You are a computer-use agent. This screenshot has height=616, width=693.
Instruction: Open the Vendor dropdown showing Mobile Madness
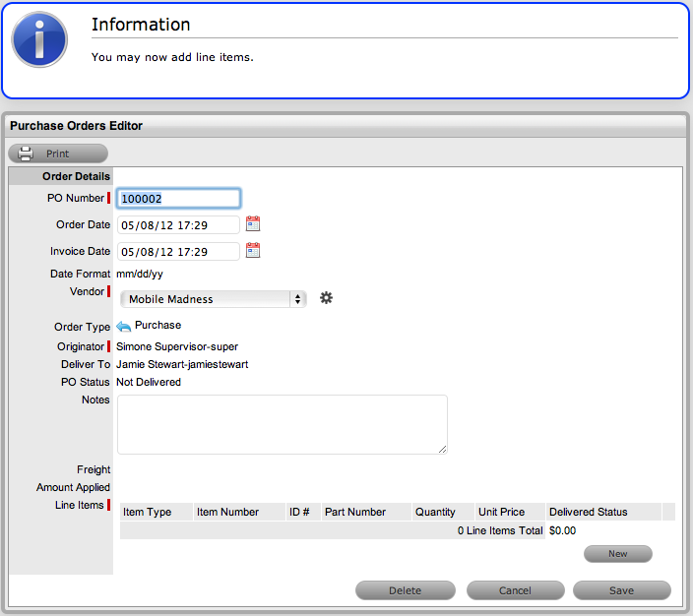[x=213, y=299]
